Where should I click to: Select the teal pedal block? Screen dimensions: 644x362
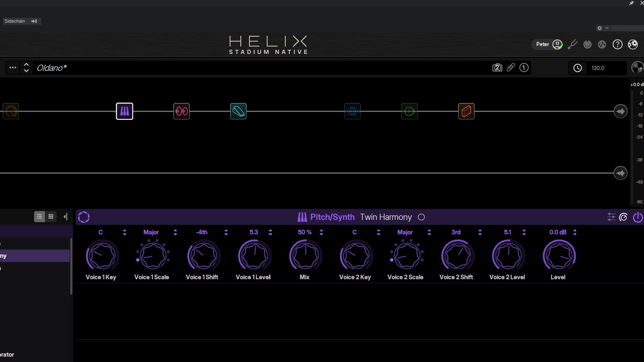point(238,111)
